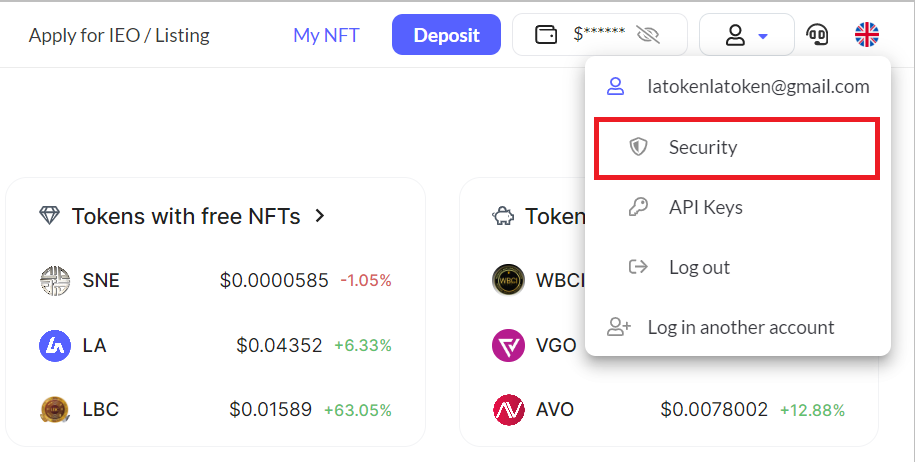Image resolution: width=915 pixels, height=462 pixels.
Task: Click the VGO token logo icon
Action: [x=509, y=346]
